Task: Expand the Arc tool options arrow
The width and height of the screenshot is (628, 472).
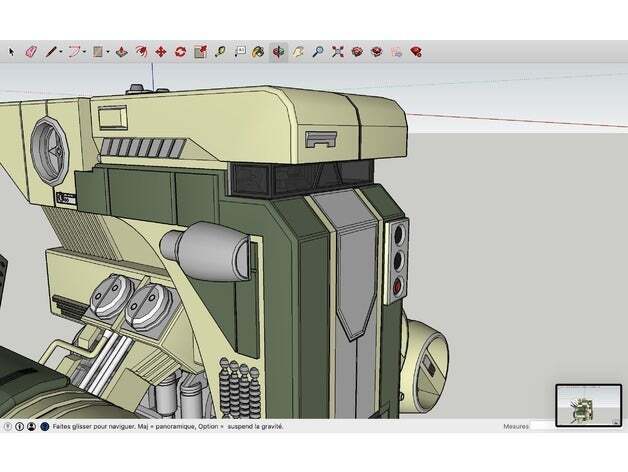Action: 85,50
